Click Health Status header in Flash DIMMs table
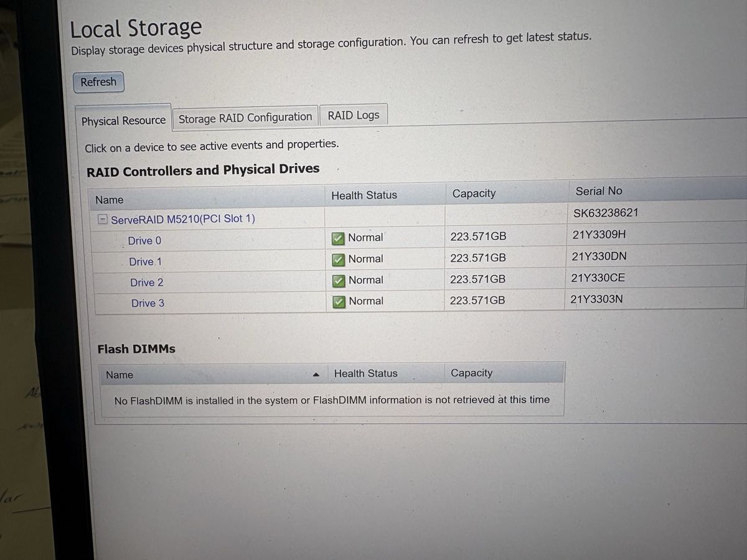 [x=365, y=373]
